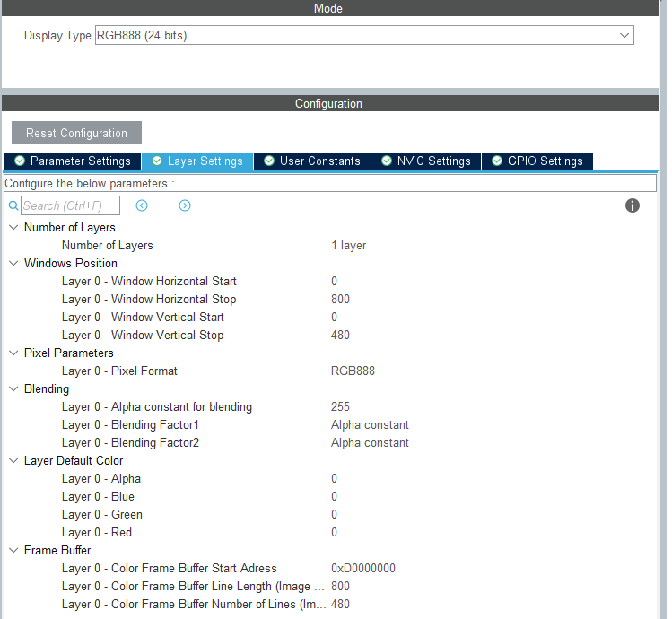Screen dimensions: 672x619
Task: Select 'Layer 0 - Blending Factor2' label
Action: click(130, 443)
